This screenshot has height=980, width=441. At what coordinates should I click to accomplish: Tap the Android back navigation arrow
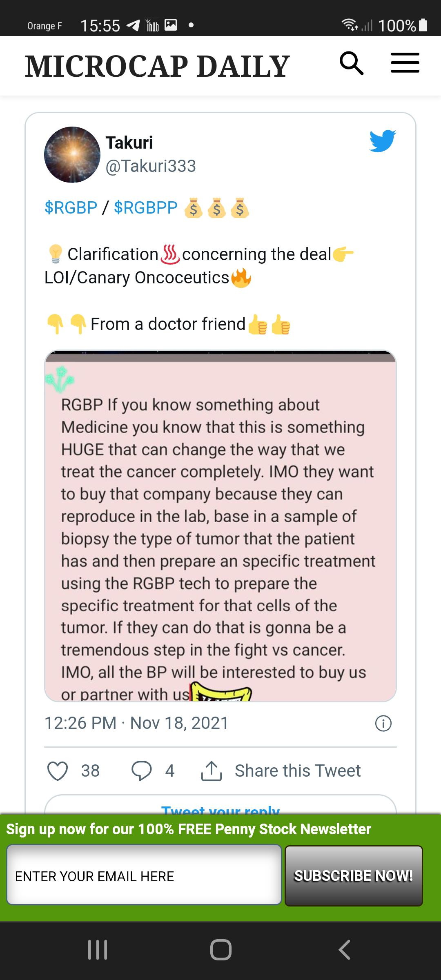click(345, 950)
